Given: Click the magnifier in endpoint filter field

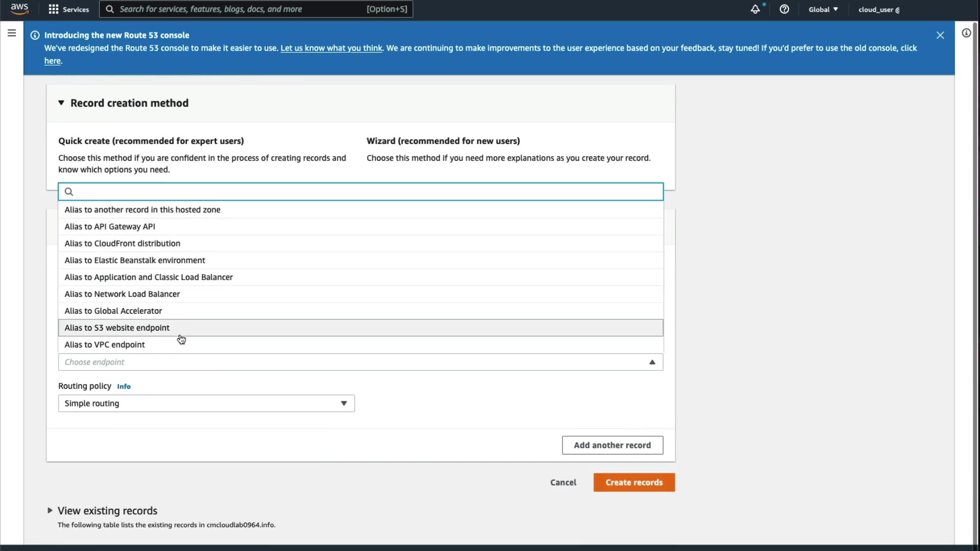Looking at the screenshot, I should coord(69,192).
